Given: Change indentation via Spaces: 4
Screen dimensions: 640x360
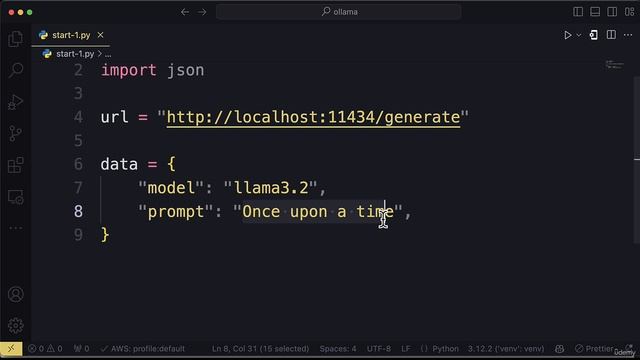Looking at the screenshot, I should tap(338, 349).
